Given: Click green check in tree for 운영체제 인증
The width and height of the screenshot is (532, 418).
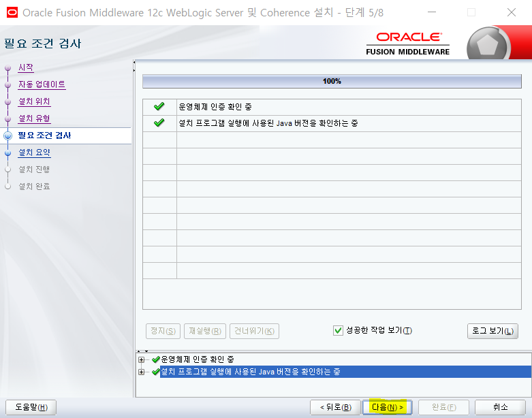Looking at the screenshot, I should [x=156, y=359].
